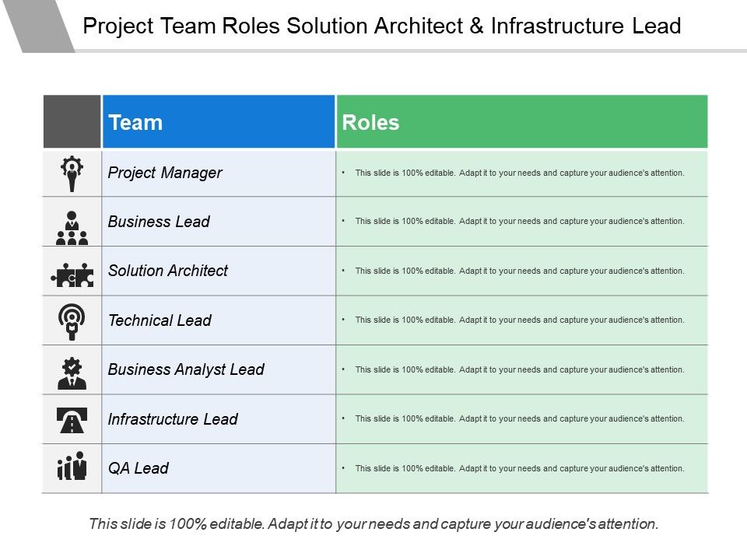Click the Business Analyst Lead badge icon

click(x=72, y=371)
